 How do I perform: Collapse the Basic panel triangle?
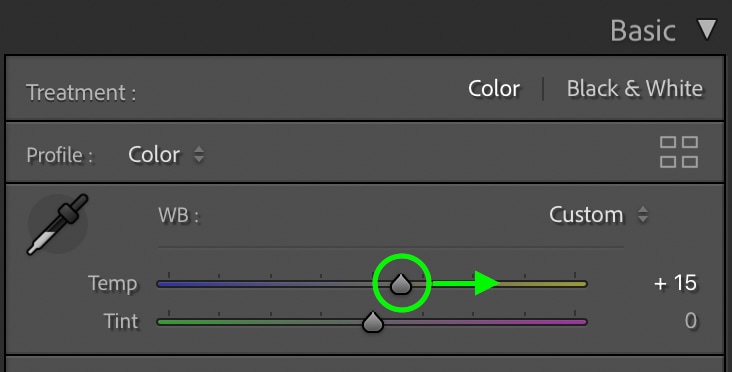[x=707, y=29]
